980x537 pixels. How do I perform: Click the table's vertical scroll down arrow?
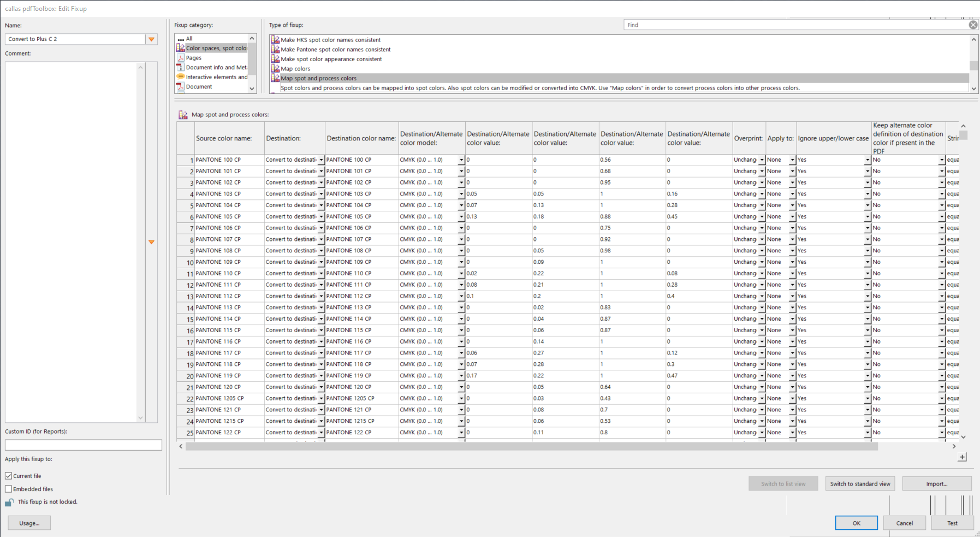click(963, 436)
